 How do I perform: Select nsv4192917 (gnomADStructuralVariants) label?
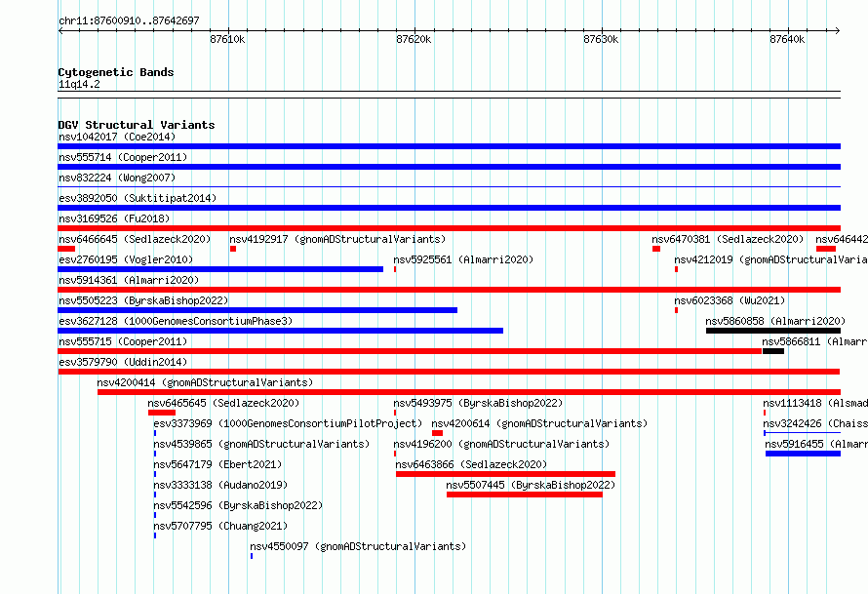tap(337, 239)
